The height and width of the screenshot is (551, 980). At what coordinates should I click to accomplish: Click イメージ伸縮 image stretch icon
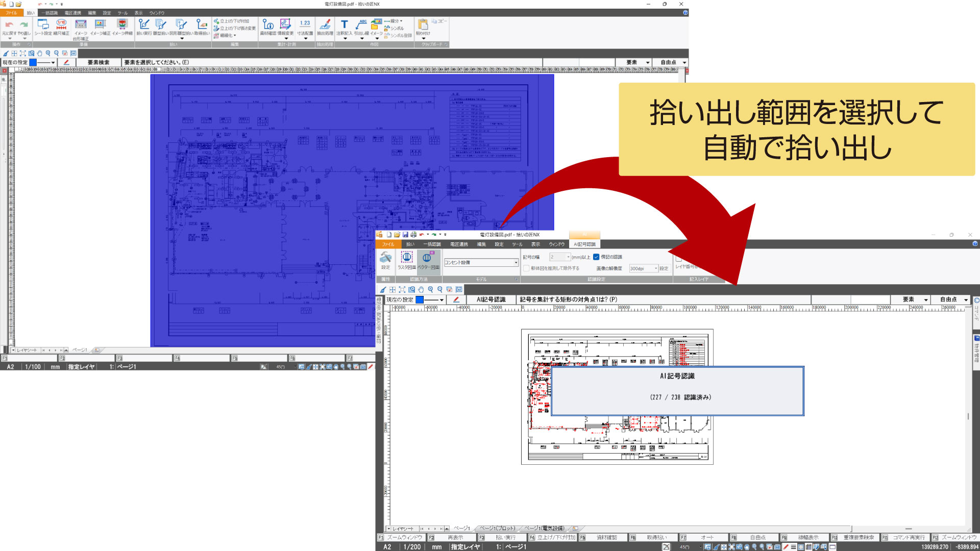click(122, 28)
